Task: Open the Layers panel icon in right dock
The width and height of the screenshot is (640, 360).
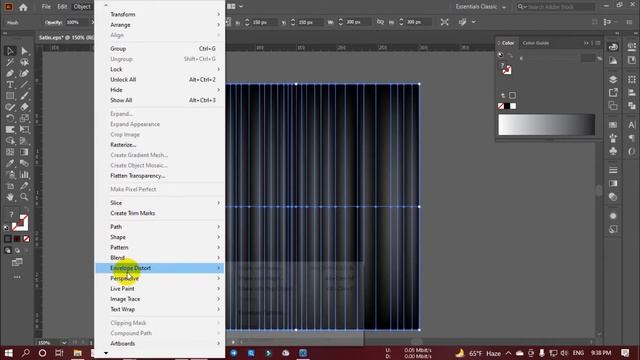Action: [613, 79]
